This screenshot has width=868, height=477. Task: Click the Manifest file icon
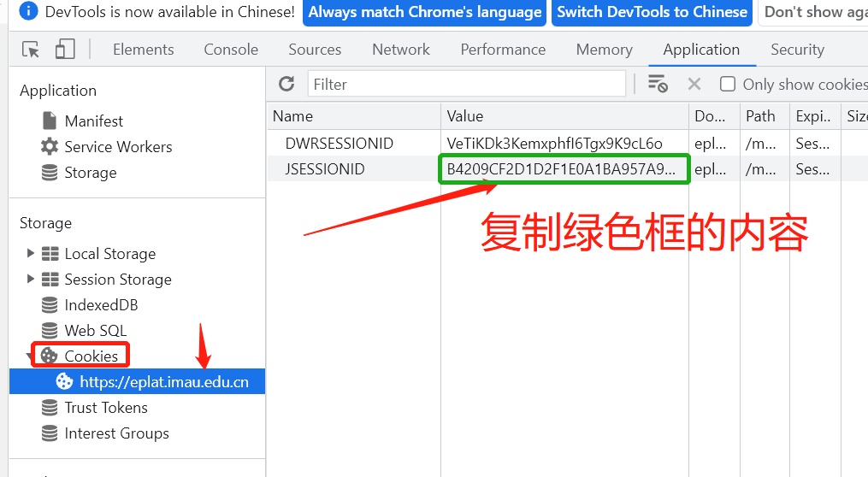click(x=50, y=121)
